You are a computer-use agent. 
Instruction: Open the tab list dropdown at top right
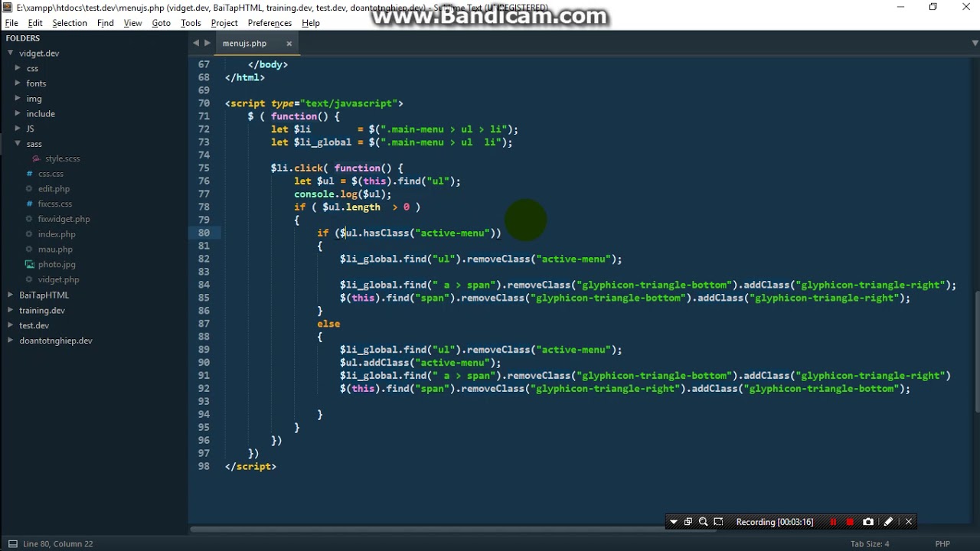[975, 43]
